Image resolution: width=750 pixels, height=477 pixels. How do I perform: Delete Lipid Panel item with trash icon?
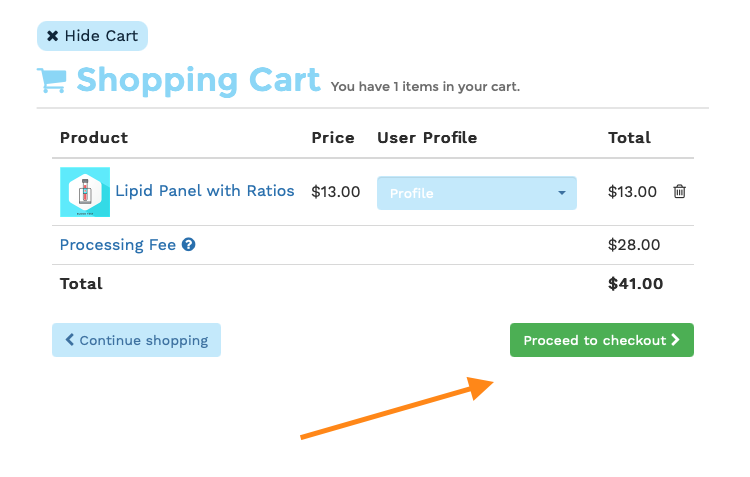click(679, 191)
